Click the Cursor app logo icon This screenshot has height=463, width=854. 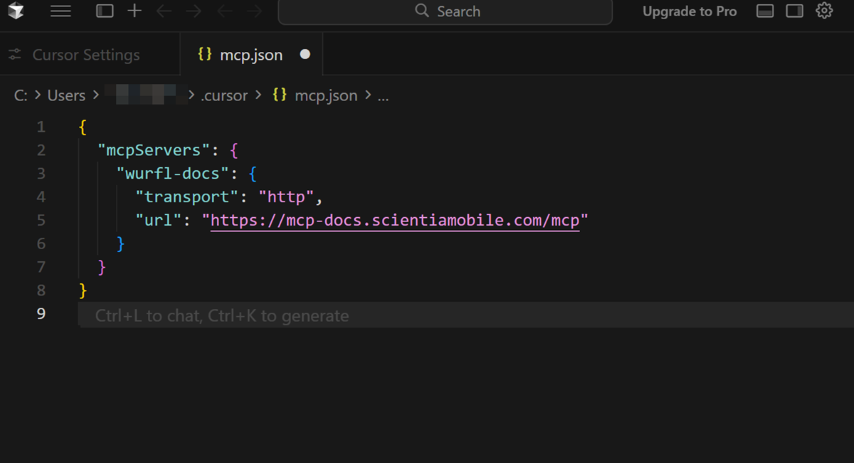16,10
